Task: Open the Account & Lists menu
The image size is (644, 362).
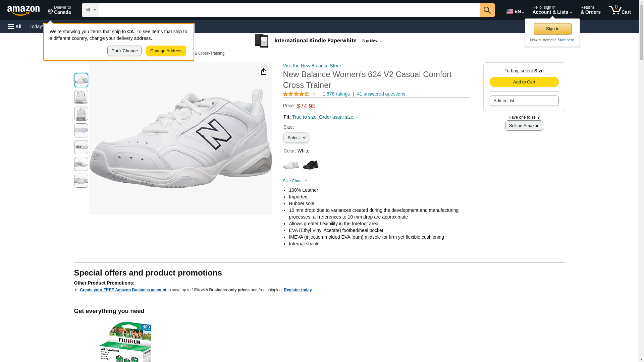Action: [552, 10]
